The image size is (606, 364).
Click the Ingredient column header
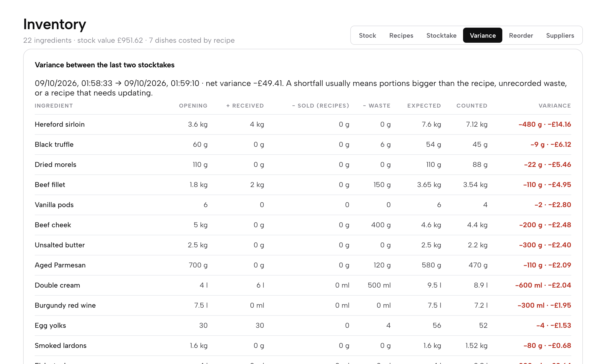[x=54, y=106]
